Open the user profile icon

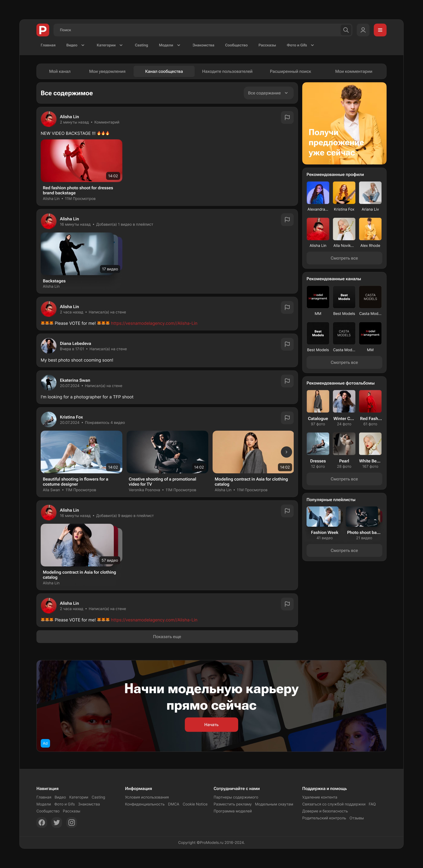pos(363,30)
